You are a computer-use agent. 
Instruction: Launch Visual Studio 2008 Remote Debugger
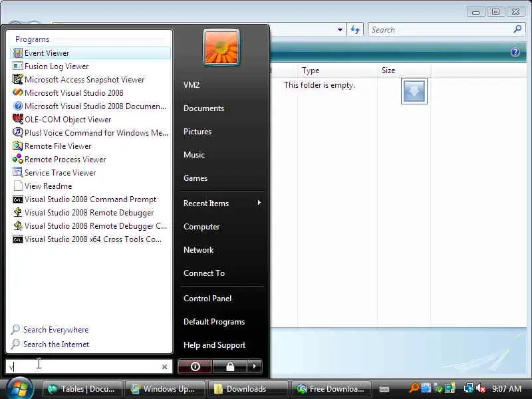point(90,212)
